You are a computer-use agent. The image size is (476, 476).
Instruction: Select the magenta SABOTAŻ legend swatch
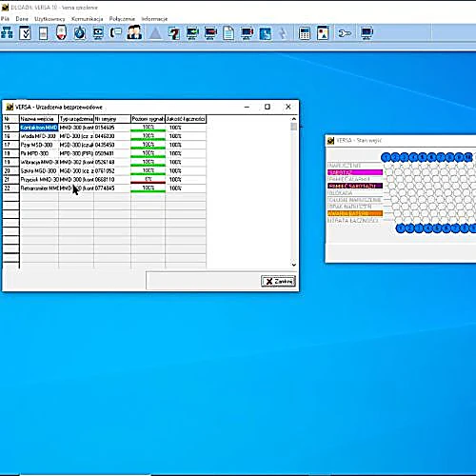click(355, 172)
